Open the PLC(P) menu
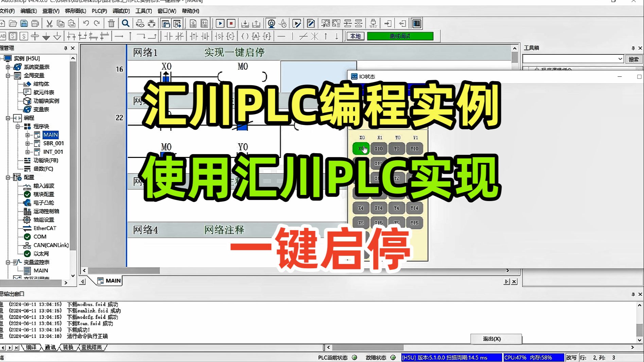Screen dimensions: 644x362 point(99,11)
